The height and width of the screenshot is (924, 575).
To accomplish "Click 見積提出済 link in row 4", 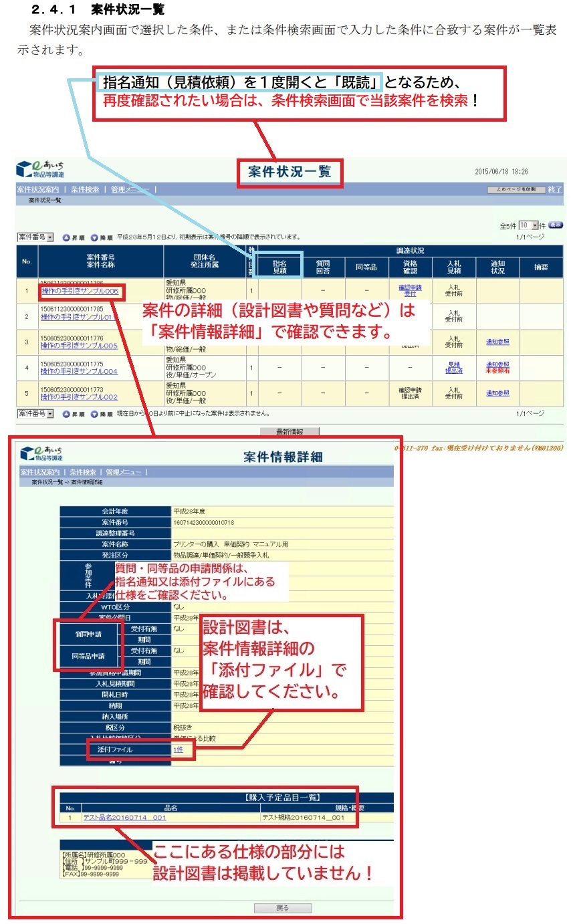I will point(455,367).
